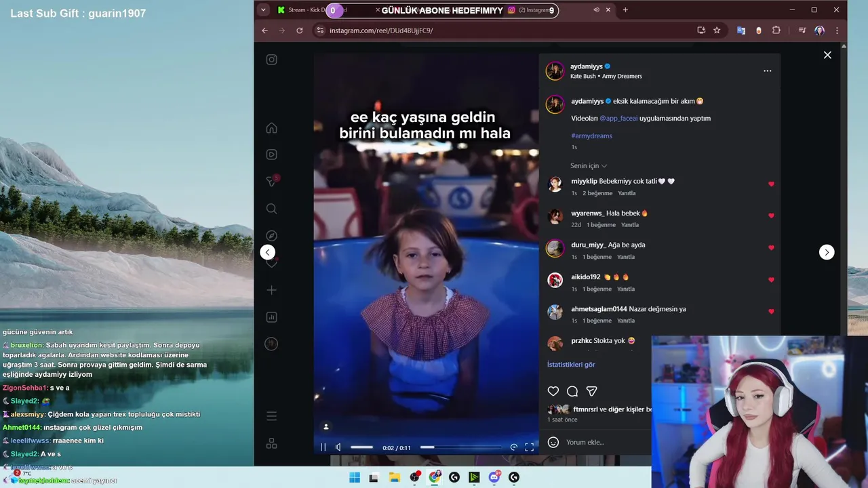Open the Explore compass icon

click(271, 236)
